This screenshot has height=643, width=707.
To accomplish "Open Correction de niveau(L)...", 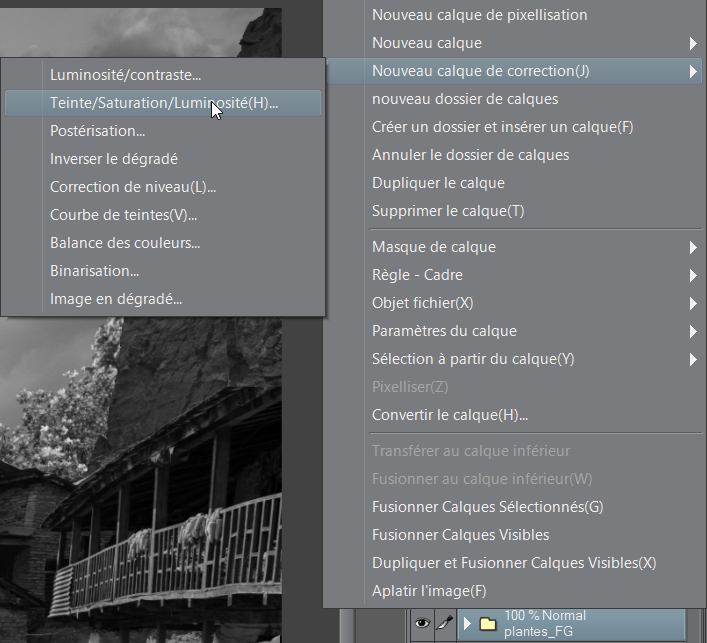I will (133, 187).
